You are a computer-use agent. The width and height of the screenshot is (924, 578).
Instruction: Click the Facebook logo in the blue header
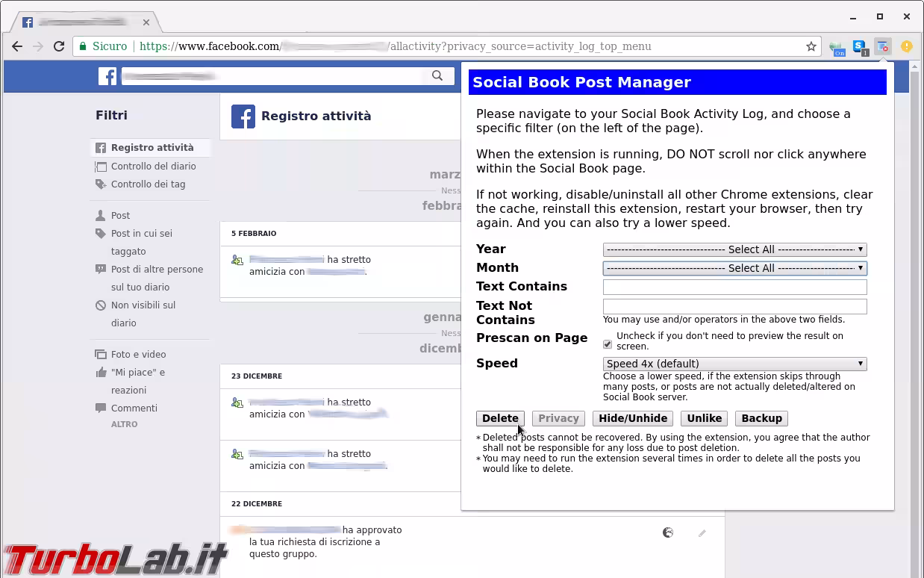coord(107,76)
